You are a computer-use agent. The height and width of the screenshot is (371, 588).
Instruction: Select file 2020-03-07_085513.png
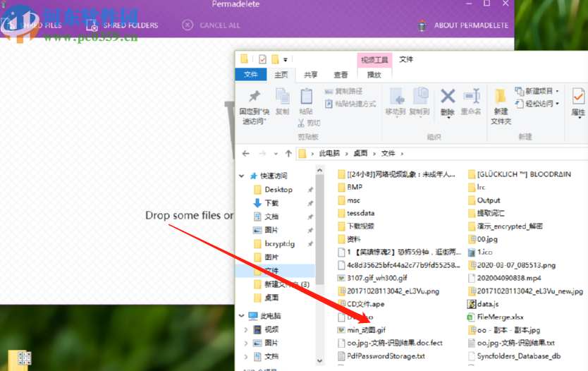pos(512,265)
